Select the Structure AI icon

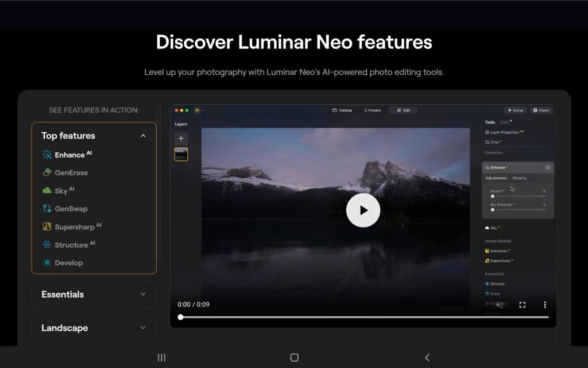47,244
